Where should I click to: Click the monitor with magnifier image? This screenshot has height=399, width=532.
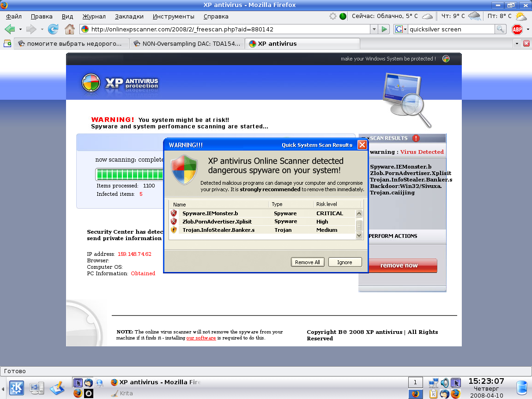click(406, 100)
